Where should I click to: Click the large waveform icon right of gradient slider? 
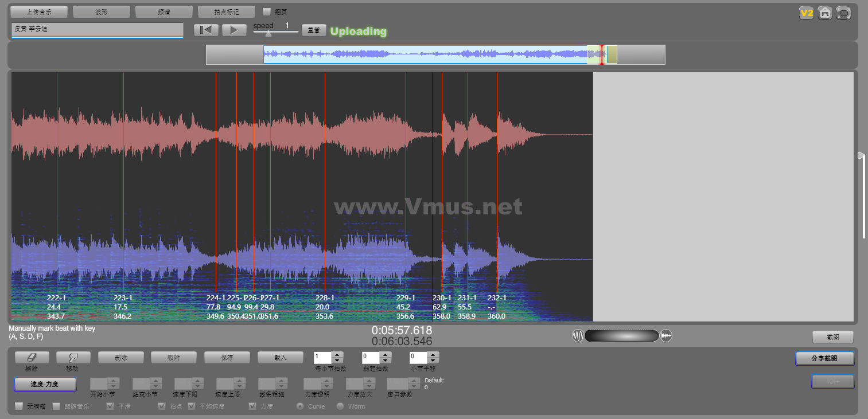[x=666, y=336]
